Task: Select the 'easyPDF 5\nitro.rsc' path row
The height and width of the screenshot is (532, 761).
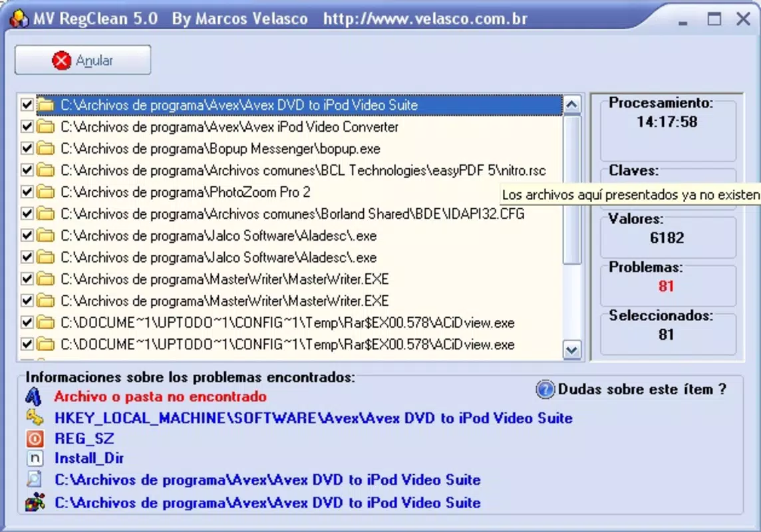Action: (x=303, y=171)
